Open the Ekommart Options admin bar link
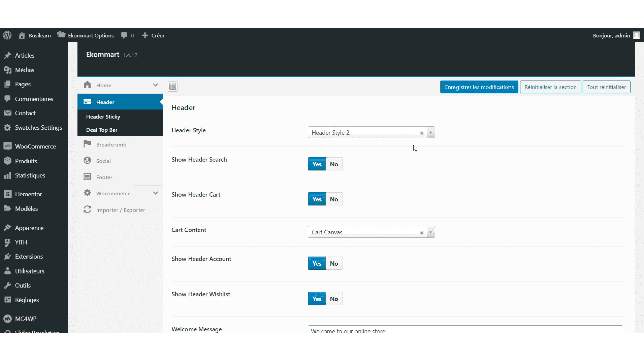Viewport: 644px width, 362px height. click(91, 35)
